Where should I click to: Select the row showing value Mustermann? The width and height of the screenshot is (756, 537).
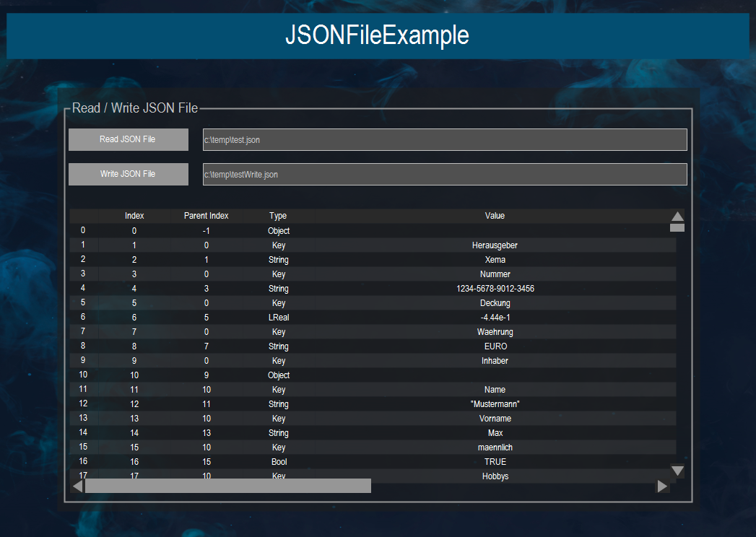(x=495, y=403)
